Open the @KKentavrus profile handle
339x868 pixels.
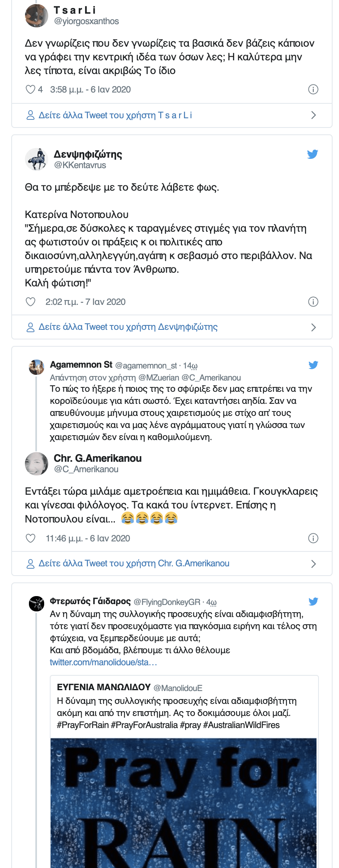80,165
